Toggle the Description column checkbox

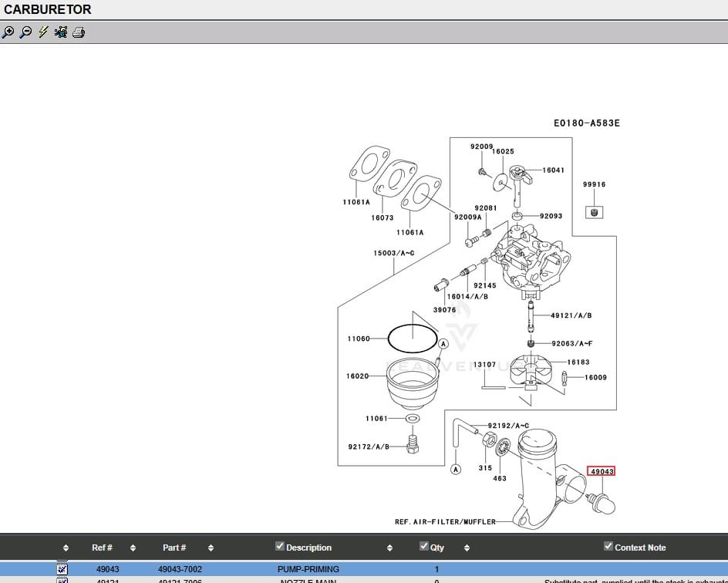[x=280, y=547]
